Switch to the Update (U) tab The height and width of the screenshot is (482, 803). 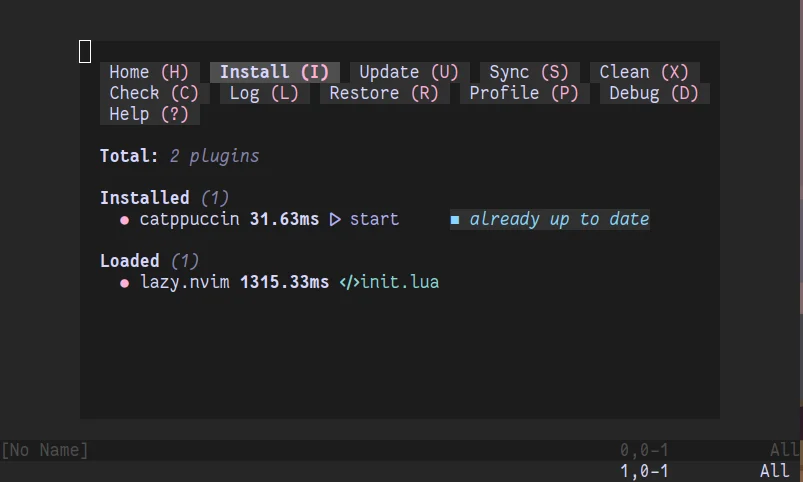click(x=409, y=72)
